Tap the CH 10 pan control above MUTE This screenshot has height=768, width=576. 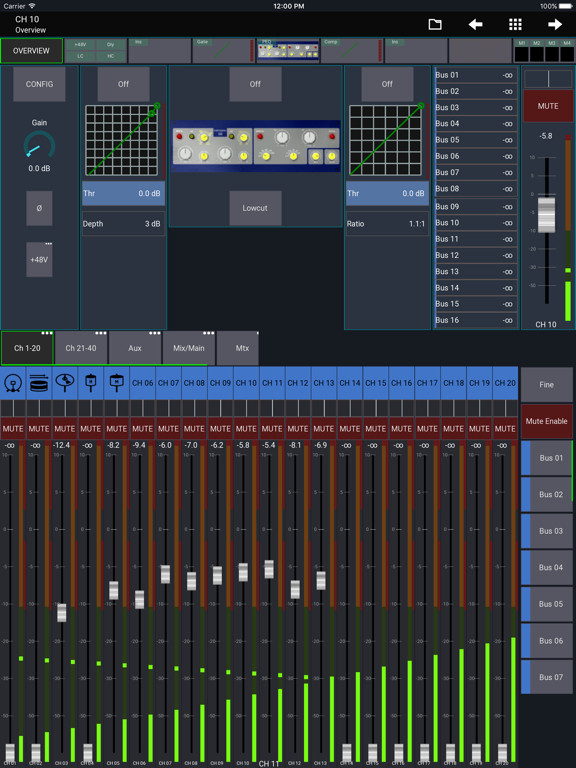click(548, 79)
